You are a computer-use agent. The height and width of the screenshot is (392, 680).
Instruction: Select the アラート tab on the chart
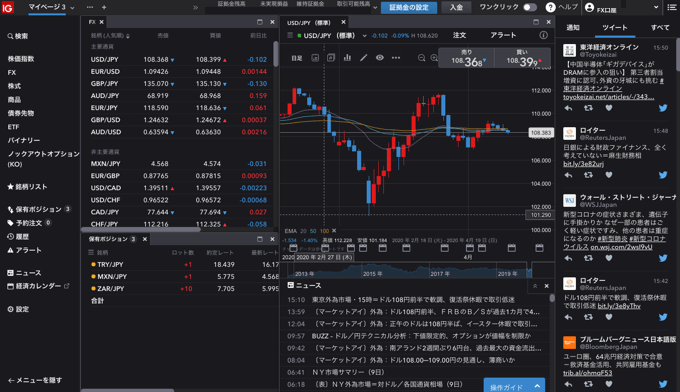[503, 35]
